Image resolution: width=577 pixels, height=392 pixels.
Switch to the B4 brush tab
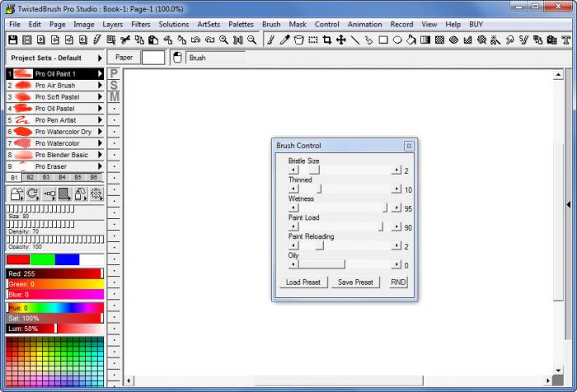coord(62,177)
